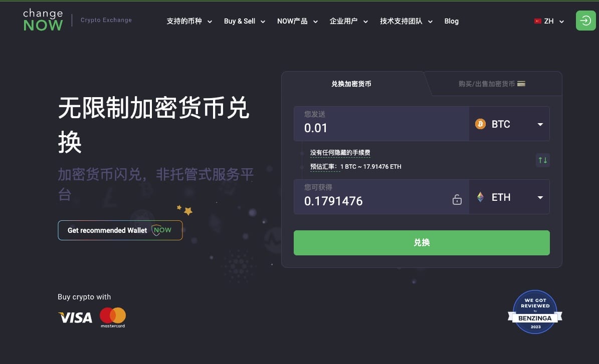Viewport: 599px width, 364px height.
Task: Open the ZH language selector
Action: pos(549,22)
